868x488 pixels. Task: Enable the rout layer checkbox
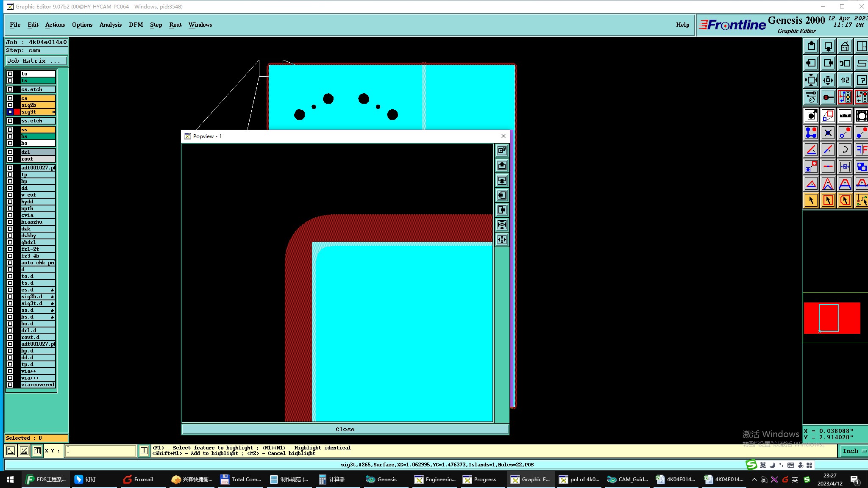(10, 159)
